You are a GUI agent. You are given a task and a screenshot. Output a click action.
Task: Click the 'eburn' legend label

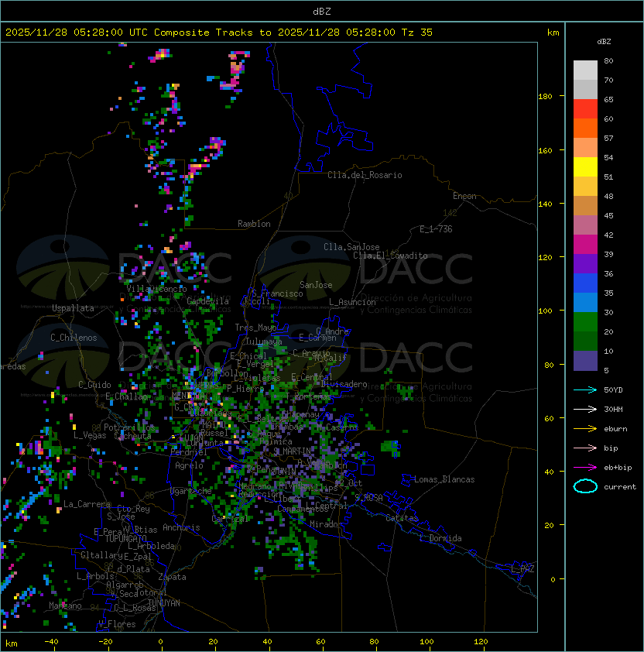(615, 429)
